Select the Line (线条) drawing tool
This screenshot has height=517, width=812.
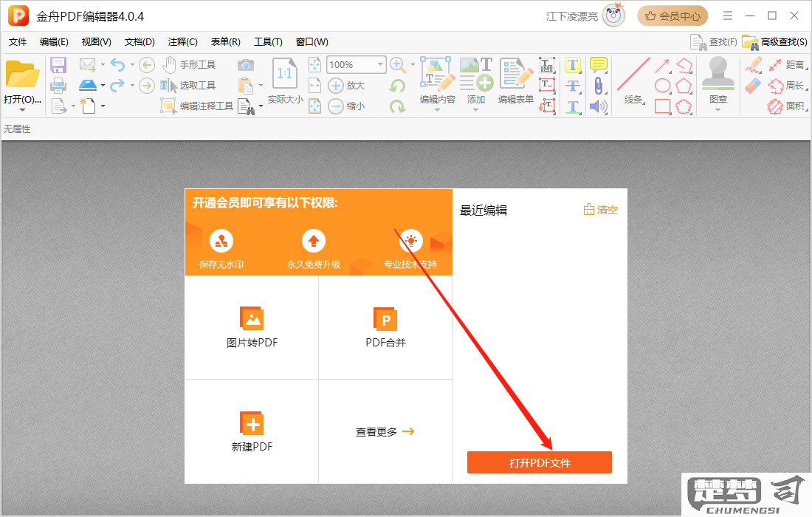(633, 81)
